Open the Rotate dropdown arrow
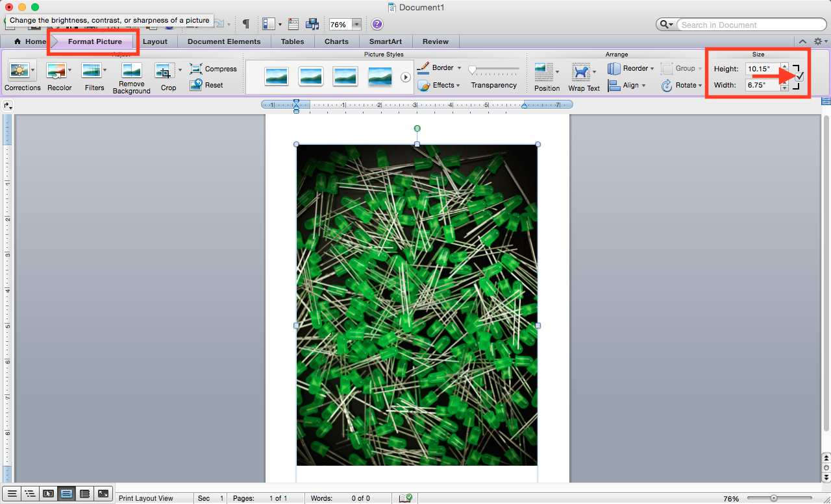 [x=701, y=86]
